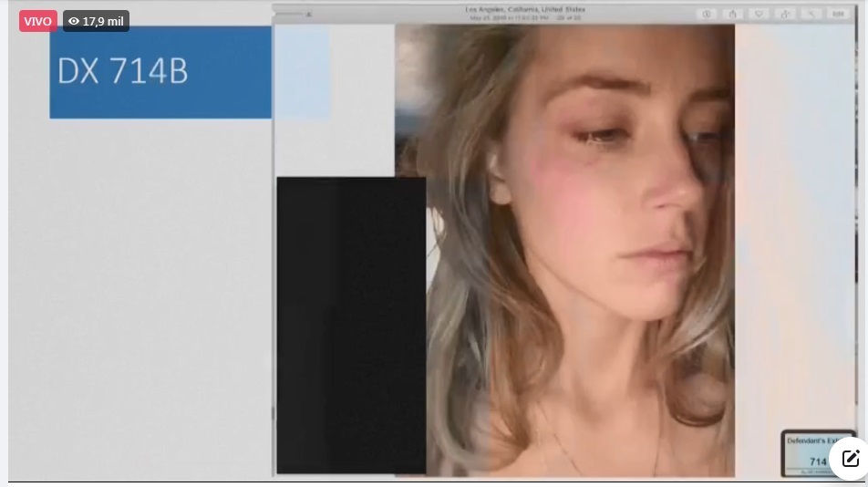This screenshot has height=487, width=868.
Task: Click the rotate photo icon
Action: [785, 14]
